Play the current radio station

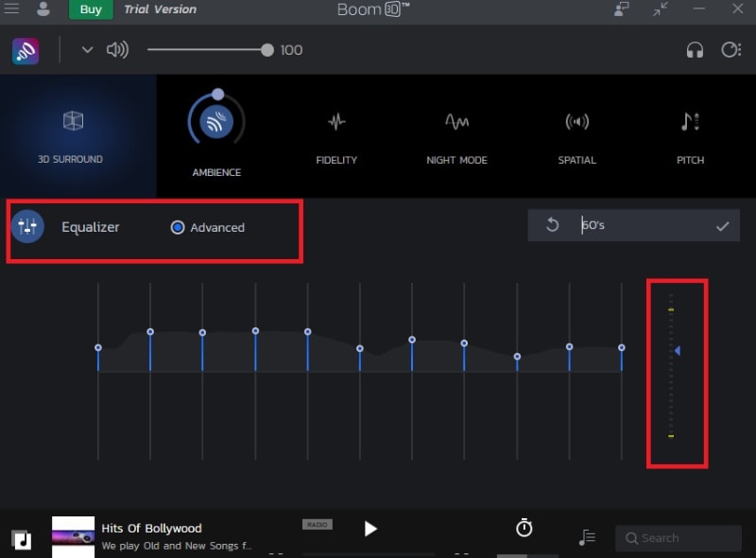click(x=369, y=529)
